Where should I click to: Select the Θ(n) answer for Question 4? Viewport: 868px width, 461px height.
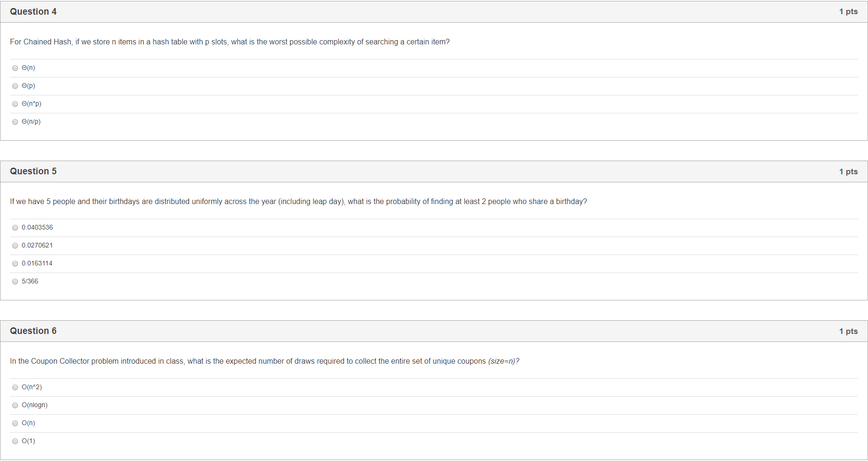click(x=15, y=68)
